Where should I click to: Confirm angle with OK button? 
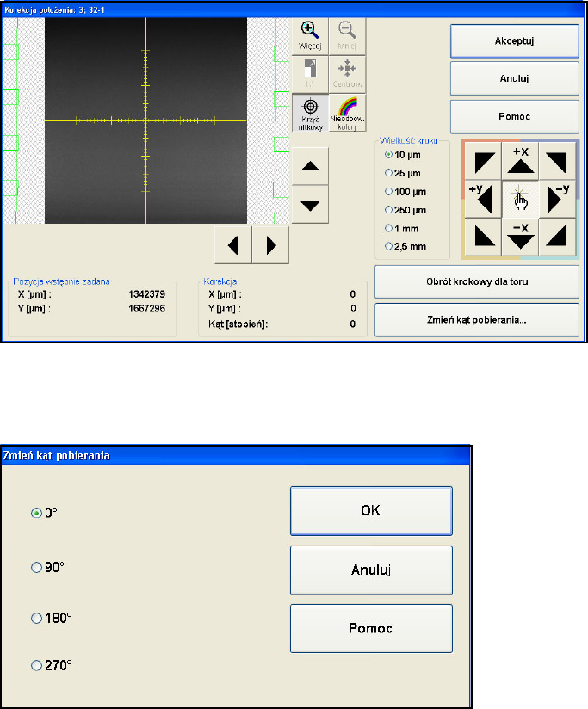[x=371, y=511]
